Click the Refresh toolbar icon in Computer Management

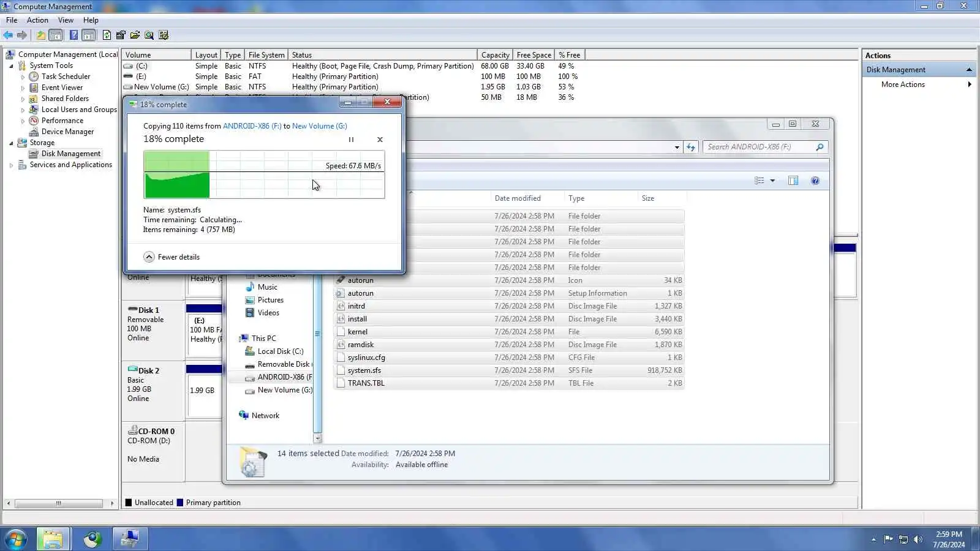[x=107, y=35]
